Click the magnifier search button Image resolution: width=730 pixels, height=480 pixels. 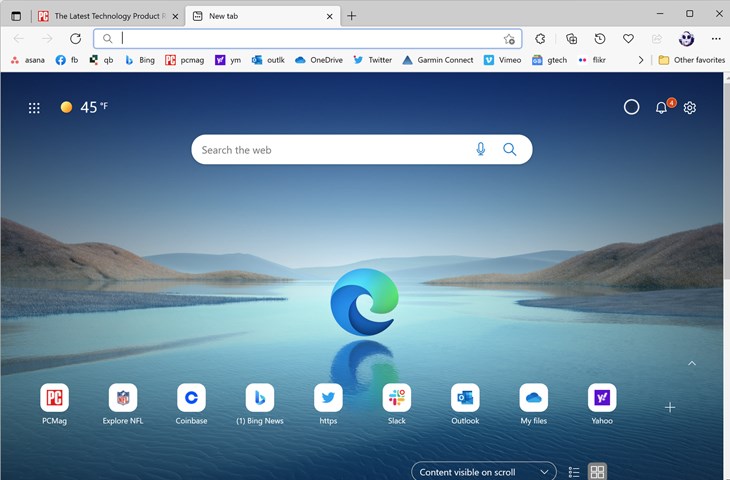[509, 149]
